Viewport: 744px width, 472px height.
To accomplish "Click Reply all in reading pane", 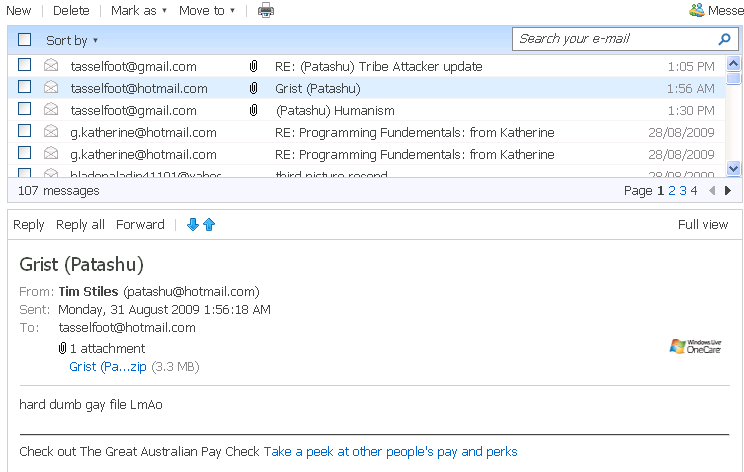I will click(x=80, y=225).
